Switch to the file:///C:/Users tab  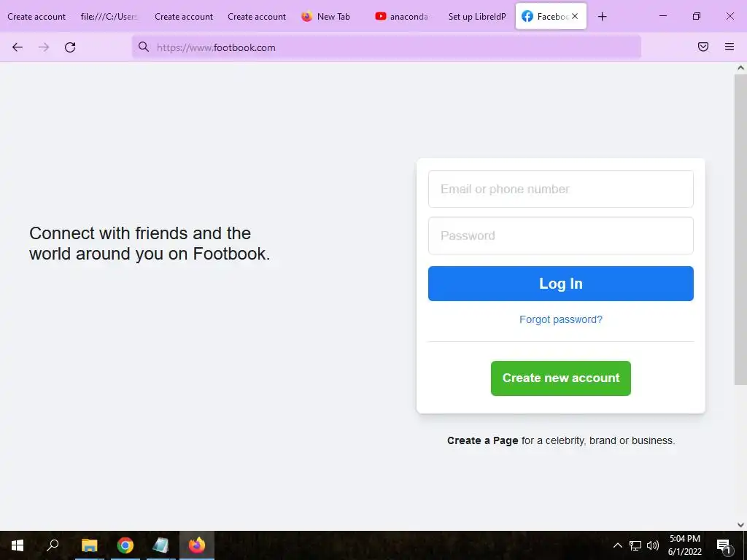(x=109, y=17)
